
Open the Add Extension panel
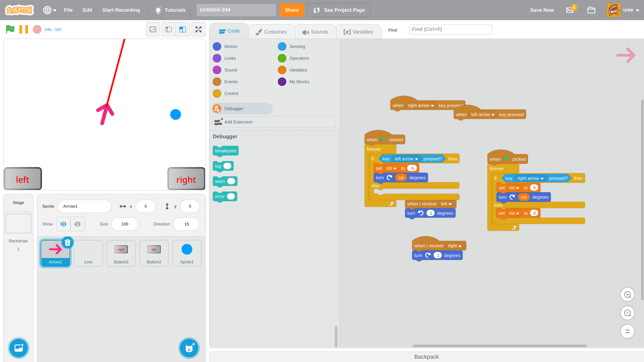click(273, 122)
